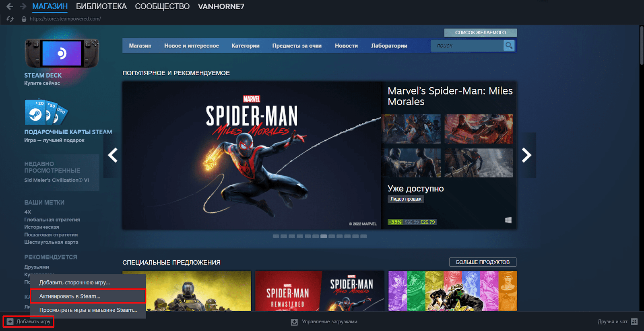The height and width of the screenshot is (331, 644).
Task: Show the previous featured game with left chevron
Action: (x=113, y=155)
